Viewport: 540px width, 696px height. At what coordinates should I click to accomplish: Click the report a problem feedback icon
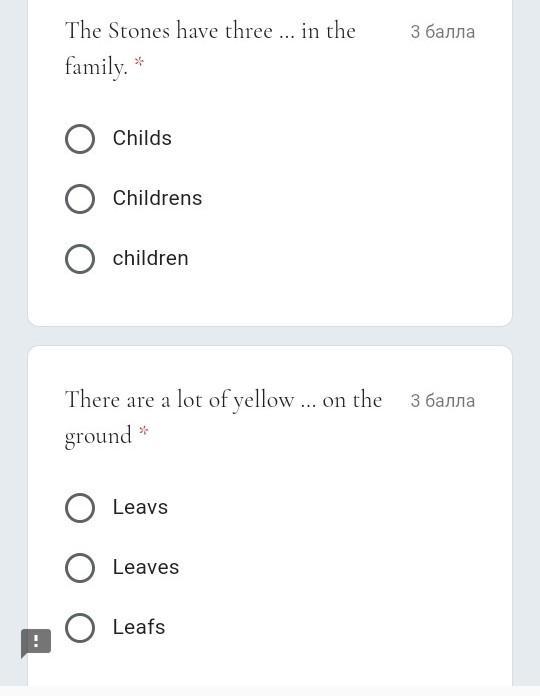point(36,642)
